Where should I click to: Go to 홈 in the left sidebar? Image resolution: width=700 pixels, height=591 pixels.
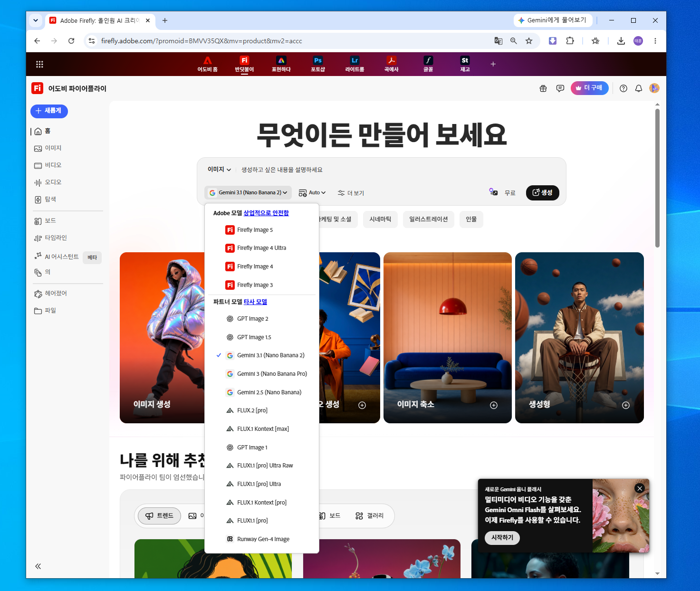[x=43, y=131]
